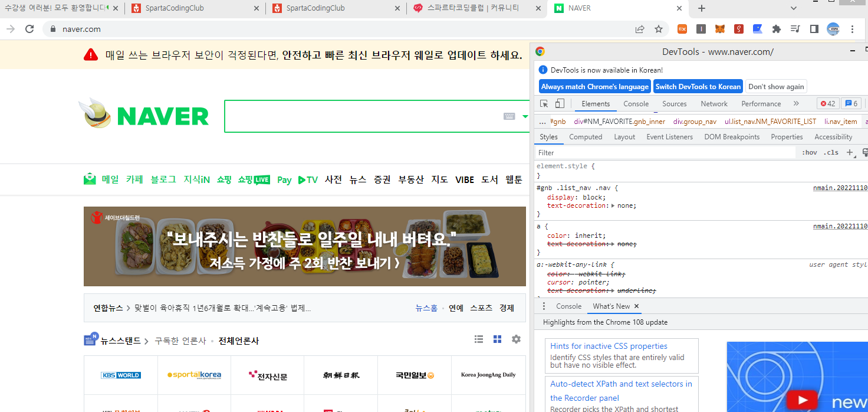This screenshot has height=412, width=868.
Task: Open the DevTools more tabs chevron
Action: click(x=796, y=103)
